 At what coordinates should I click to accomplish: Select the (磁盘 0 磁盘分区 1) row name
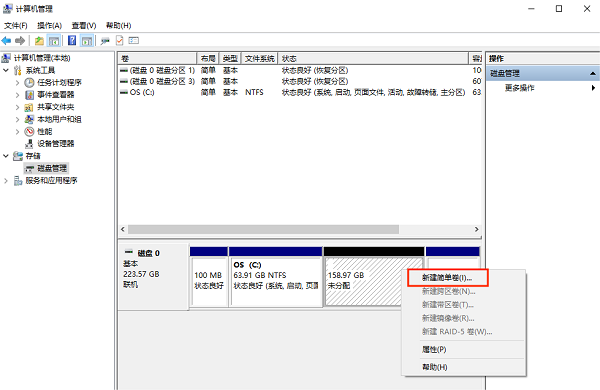pos(162,70)
